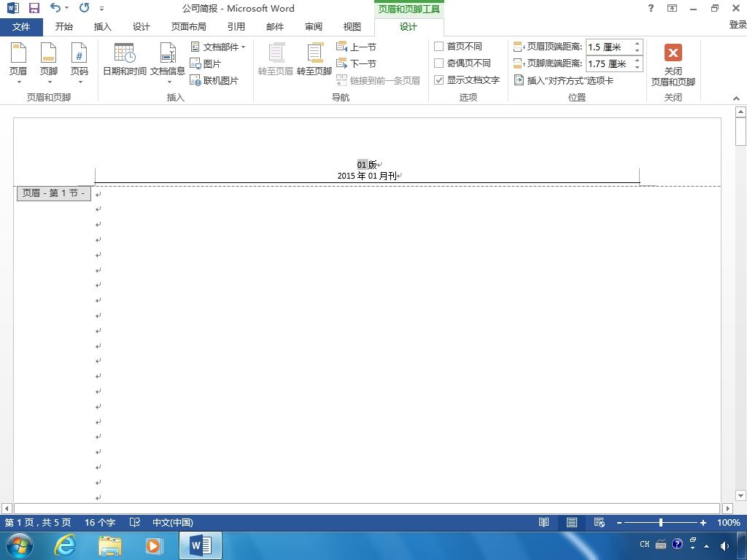Open the 页脚 footer gallery
This screenshot has height=560, width=747.
click(x=49, y=63)
